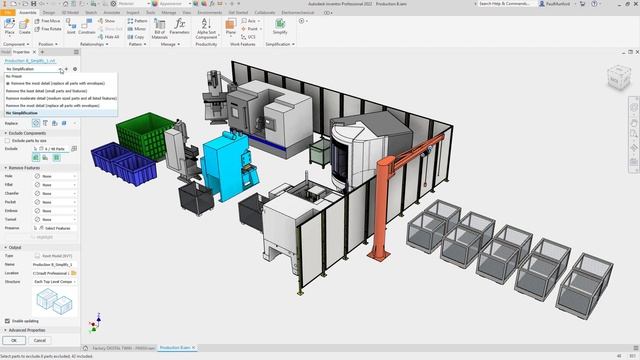
Task: Open the Tunnel removal dropdown
Action: [55, 220]
